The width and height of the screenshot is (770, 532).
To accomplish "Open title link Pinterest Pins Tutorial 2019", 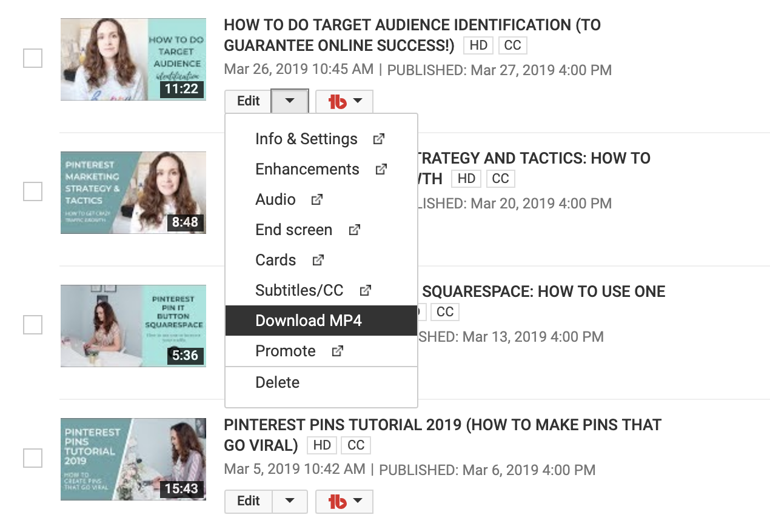I will pos(443,435).
